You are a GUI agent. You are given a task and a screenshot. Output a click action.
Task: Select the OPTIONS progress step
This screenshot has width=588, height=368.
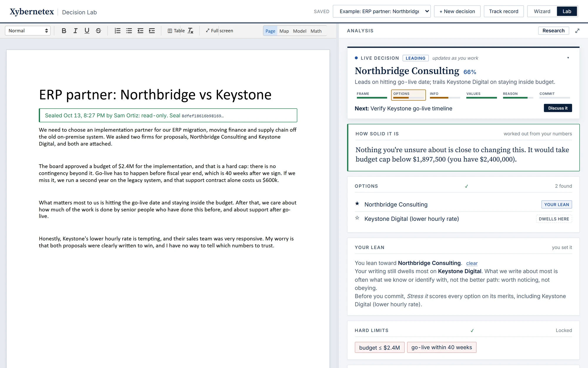[408, 95]
